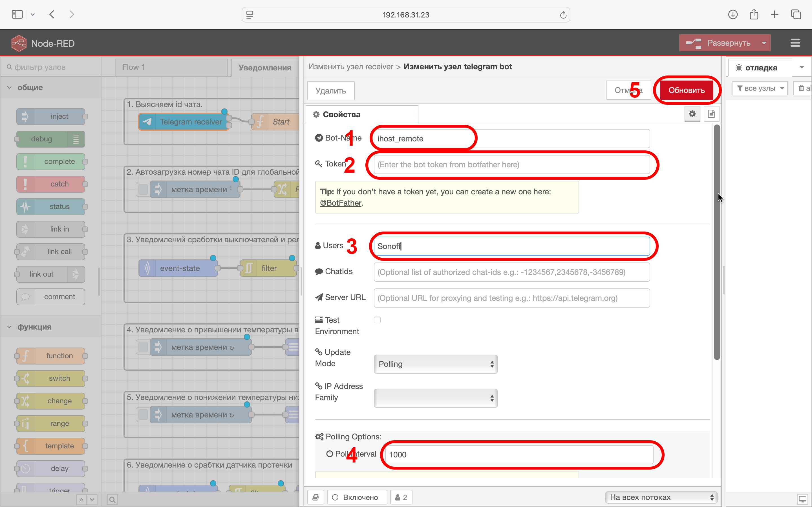
Task: Toggle the Включено enabled state button
Action: pos(356,497)
